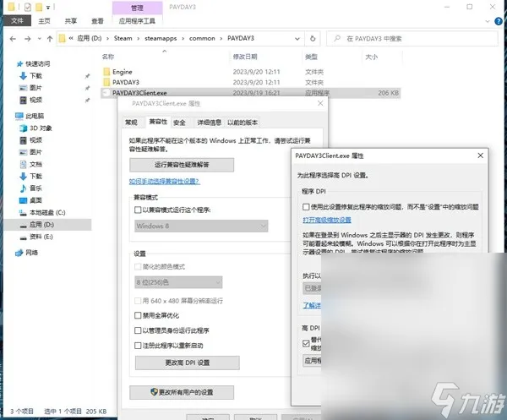Switch to 兼容性 tab in properties

coord(158,122)
